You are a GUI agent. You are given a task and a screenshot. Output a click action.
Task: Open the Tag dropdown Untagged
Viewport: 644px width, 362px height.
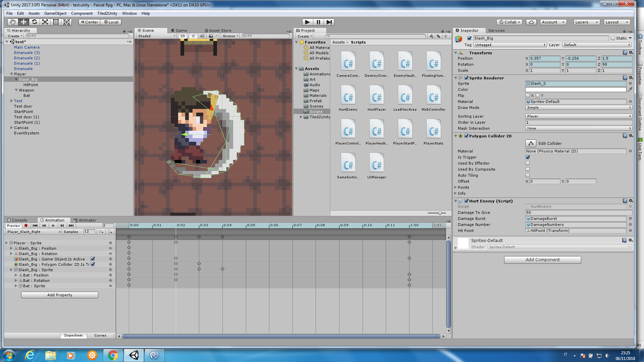(511, 45)
